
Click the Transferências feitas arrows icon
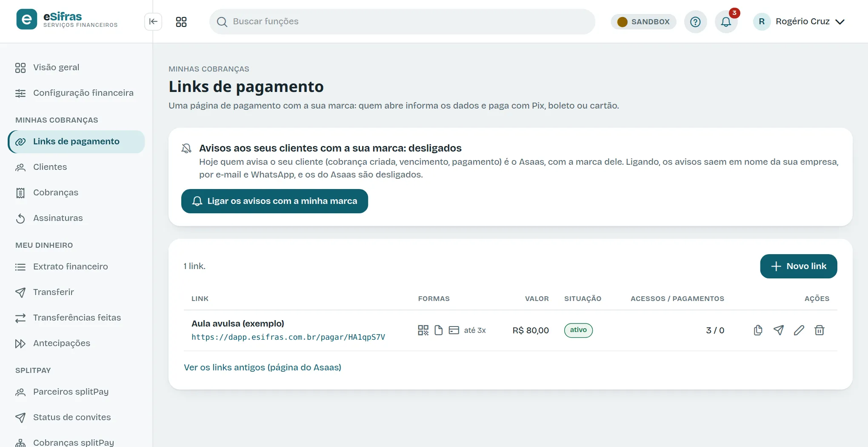click(x=20, y=318)
